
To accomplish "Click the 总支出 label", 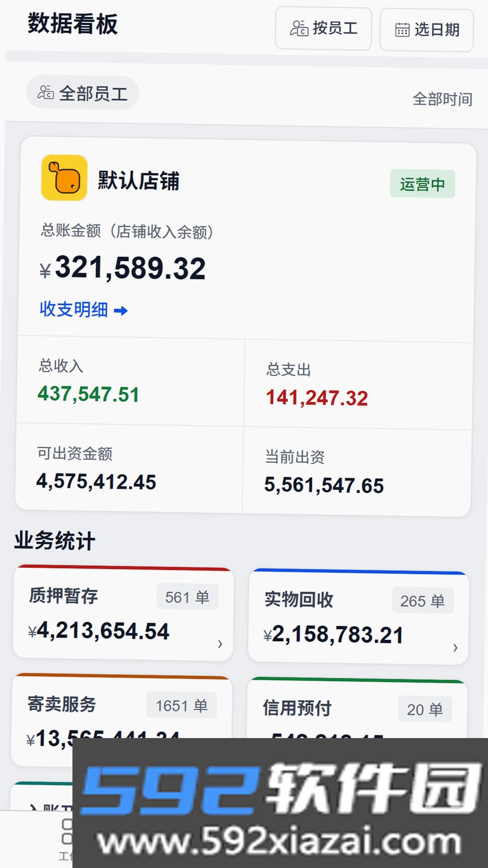I will 288,369.
